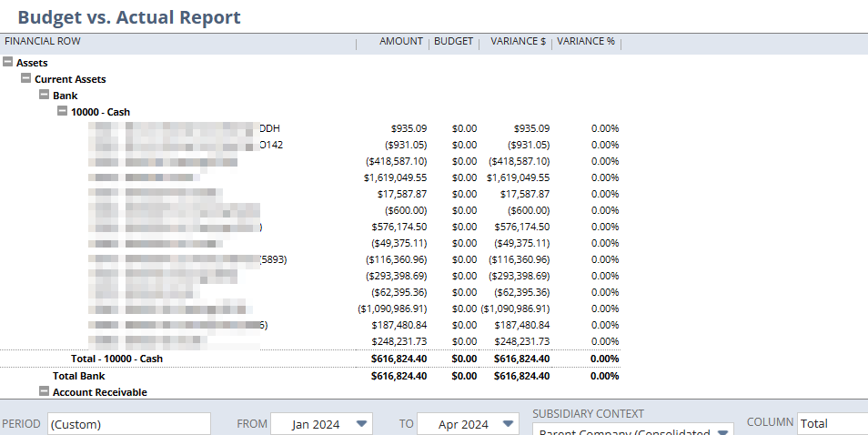Viewport: 868px width, 435px height.
Task: Open the $935.09 amount in the first row
Action: 409,128
